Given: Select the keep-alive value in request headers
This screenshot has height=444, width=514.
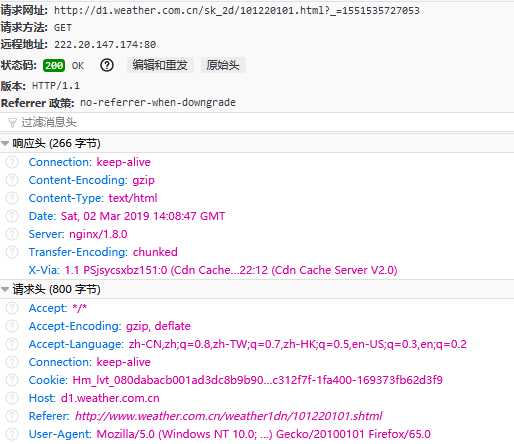Looking at the screenshot, I should [123, 362].
